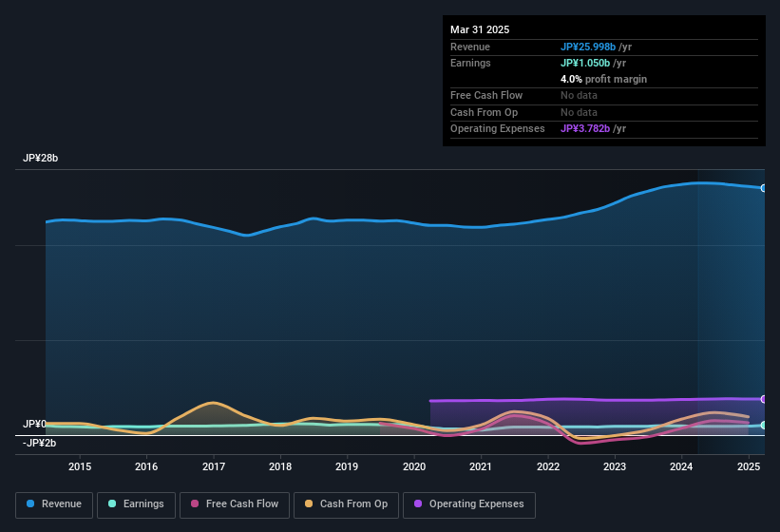Toggle the Cash From Op legend series

click(x=346, y=504)
